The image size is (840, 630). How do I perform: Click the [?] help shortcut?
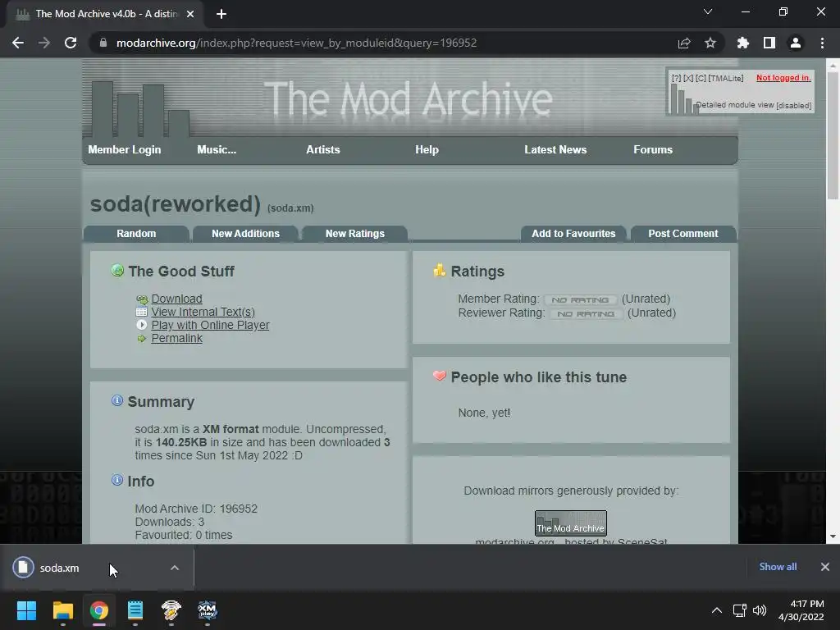677,78
